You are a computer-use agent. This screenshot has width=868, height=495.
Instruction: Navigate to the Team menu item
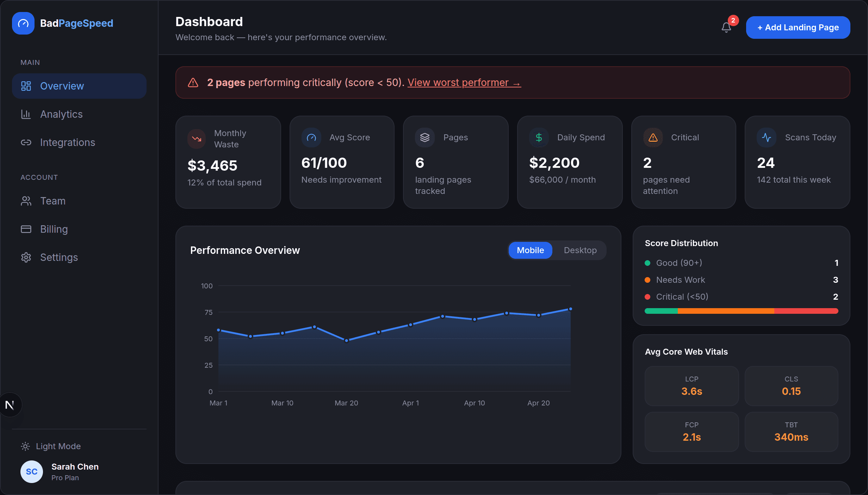[x=79, y=201]
